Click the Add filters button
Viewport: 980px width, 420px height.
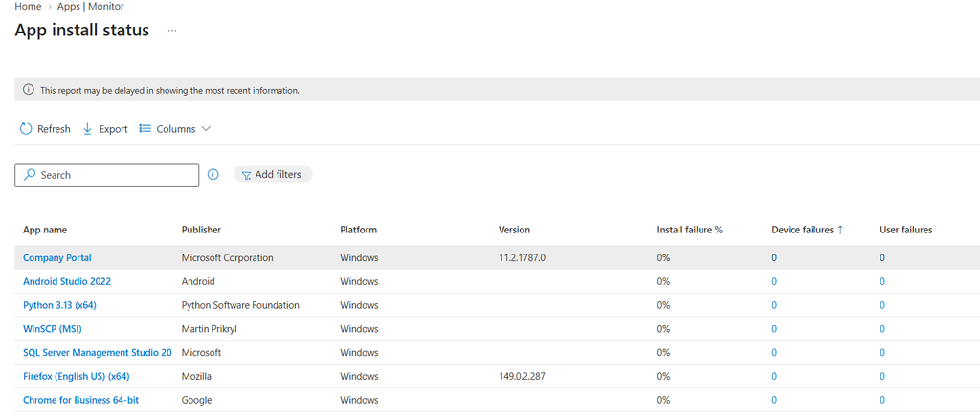click(273, 174)
